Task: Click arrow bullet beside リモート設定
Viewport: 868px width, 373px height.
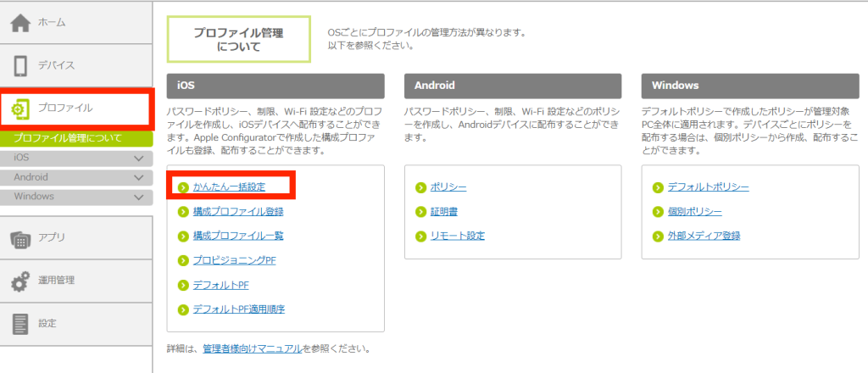Action: [x=420, y=237]
